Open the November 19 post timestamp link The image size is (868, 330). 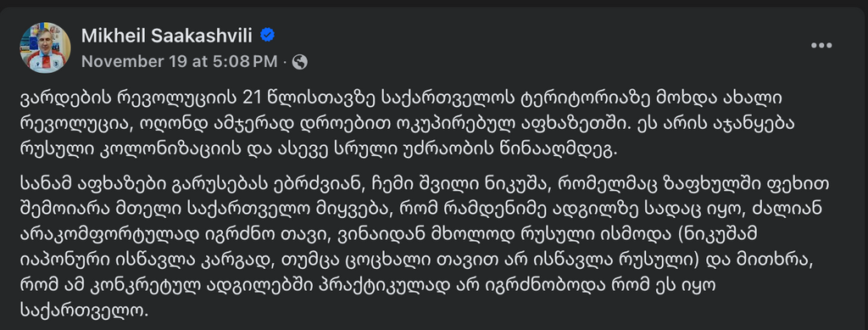pos(180,61)
